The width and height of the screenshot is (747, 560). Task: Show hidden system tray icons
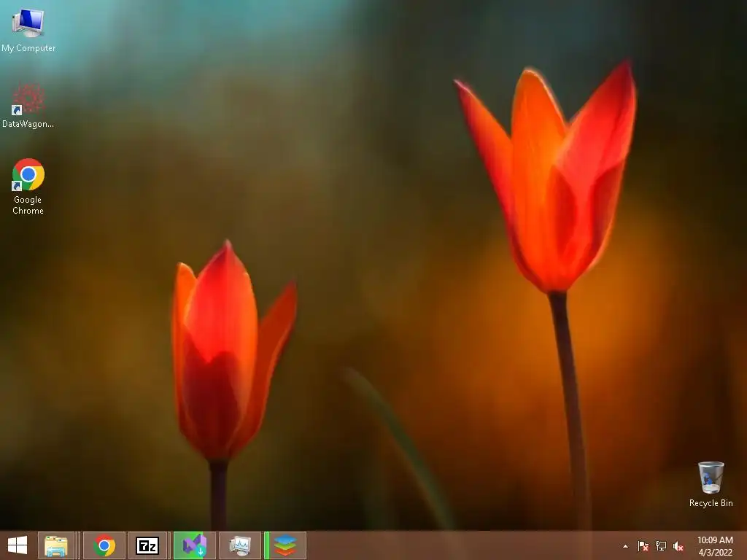tap(625, 546)
